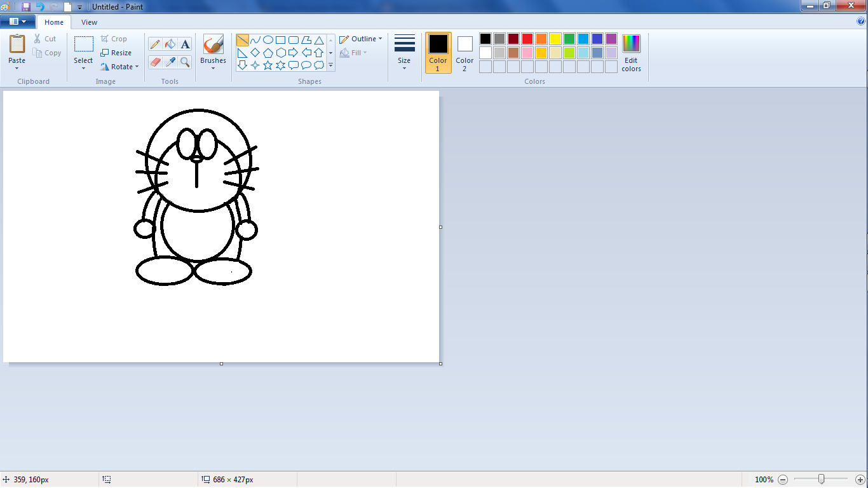Choose the Cloud callout shape
The width and height of the screenshot is (868, 488).
click(319, 65)
